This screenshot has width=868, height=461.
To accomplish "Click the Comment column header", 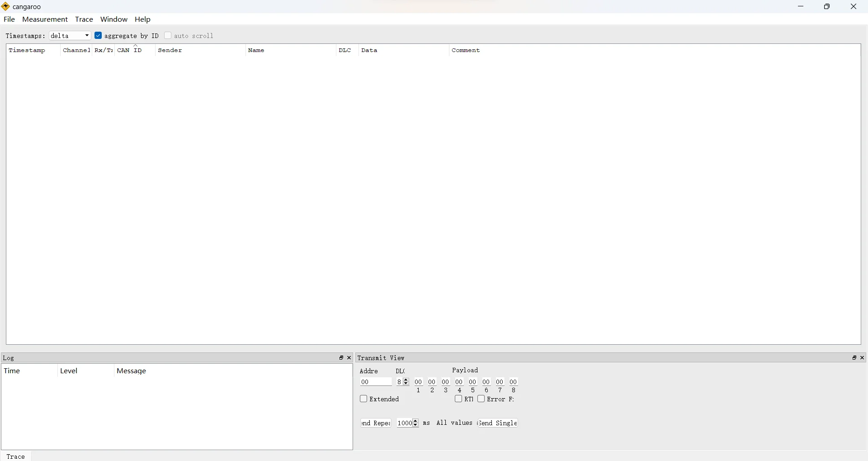I will click(655, 50).
